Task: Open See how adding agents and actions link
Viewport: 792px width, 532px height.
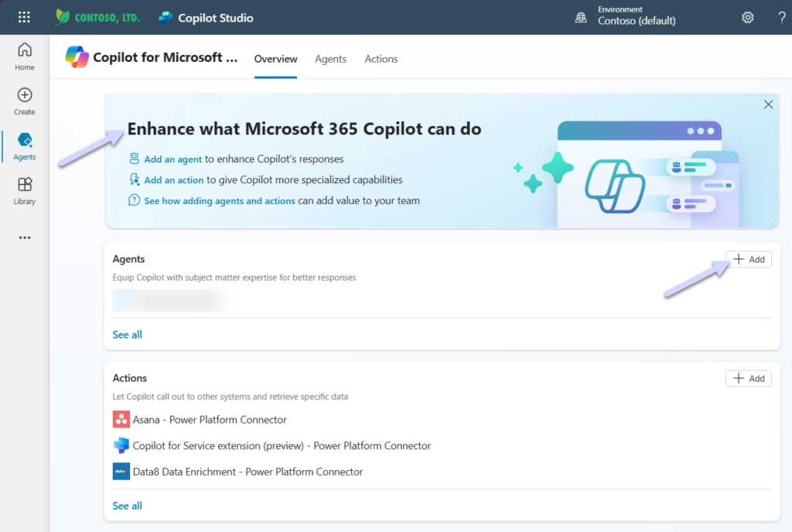Action: tap(219, 201)
